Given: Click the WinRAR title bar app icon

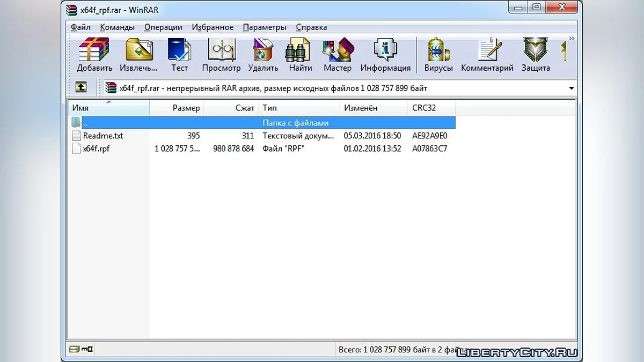Looking at the screenshot, I should pyautogui.click(x=71, y=10).
